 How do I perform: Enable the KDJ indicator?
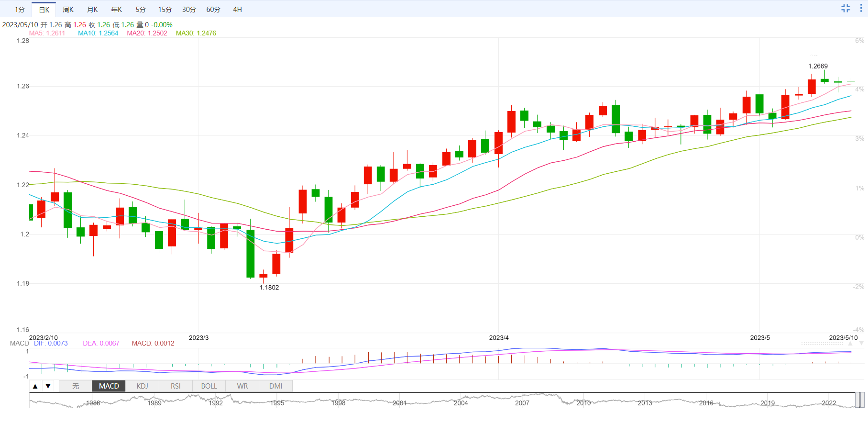pyautogui.click(x=142, y=386)
